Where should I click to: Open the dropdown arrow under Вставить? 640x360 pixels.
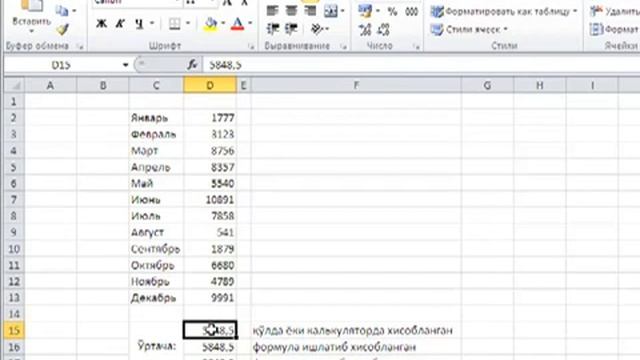31,31
